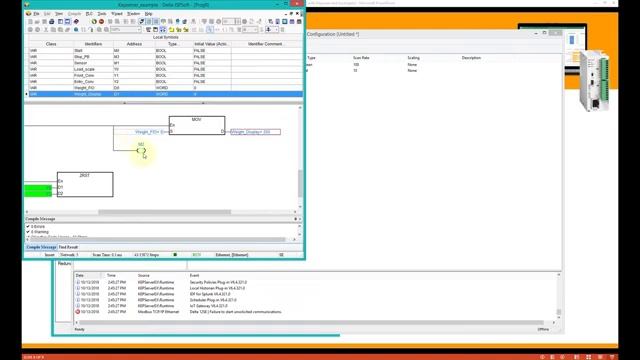Click the Class column header

pos(51,44)
